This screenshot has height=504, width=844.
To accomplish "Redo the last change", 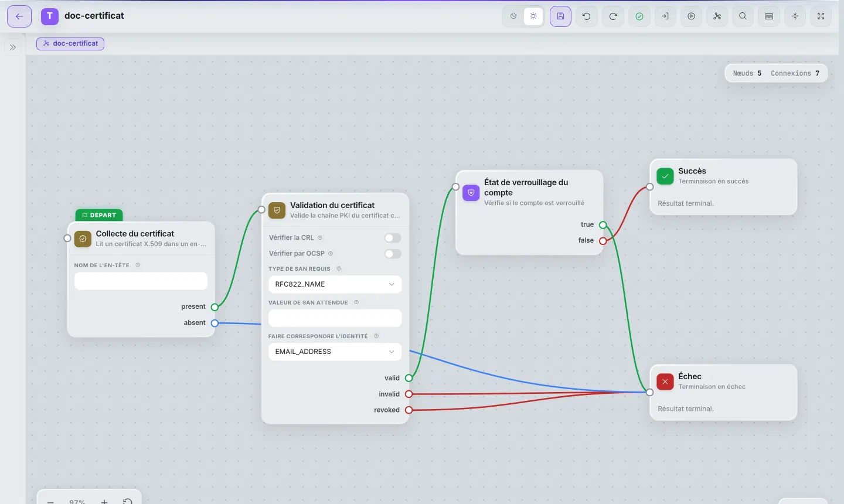I will [613, 16].
